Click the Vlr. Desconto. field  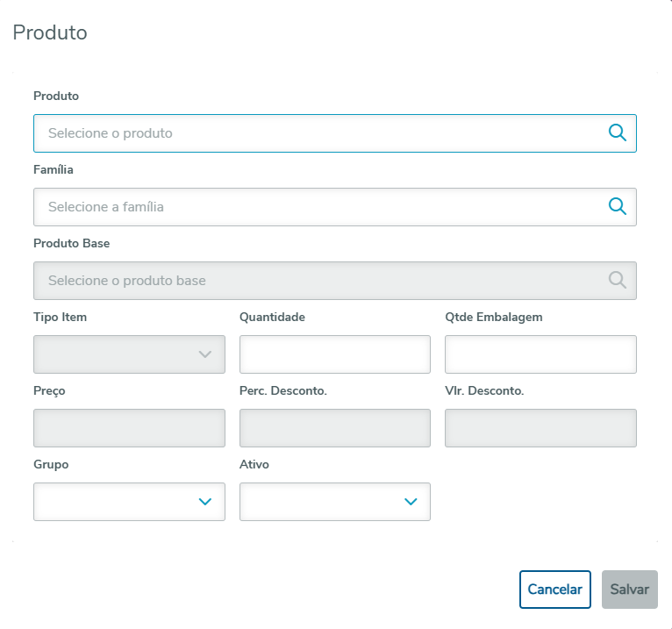(540, 428)
